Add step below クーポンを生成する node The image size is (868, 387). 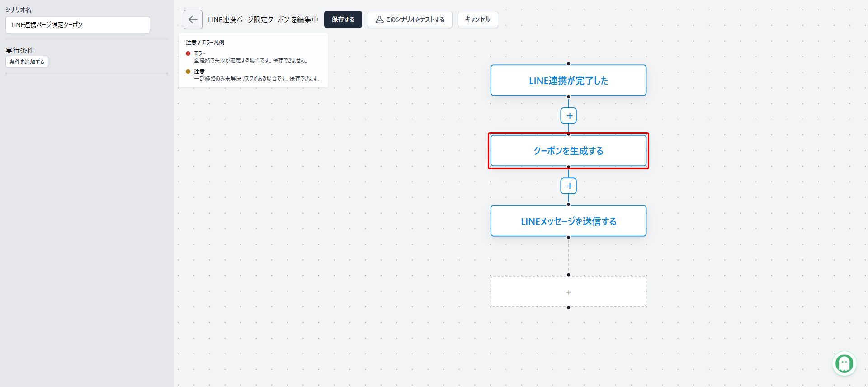(x=568, y=186)
